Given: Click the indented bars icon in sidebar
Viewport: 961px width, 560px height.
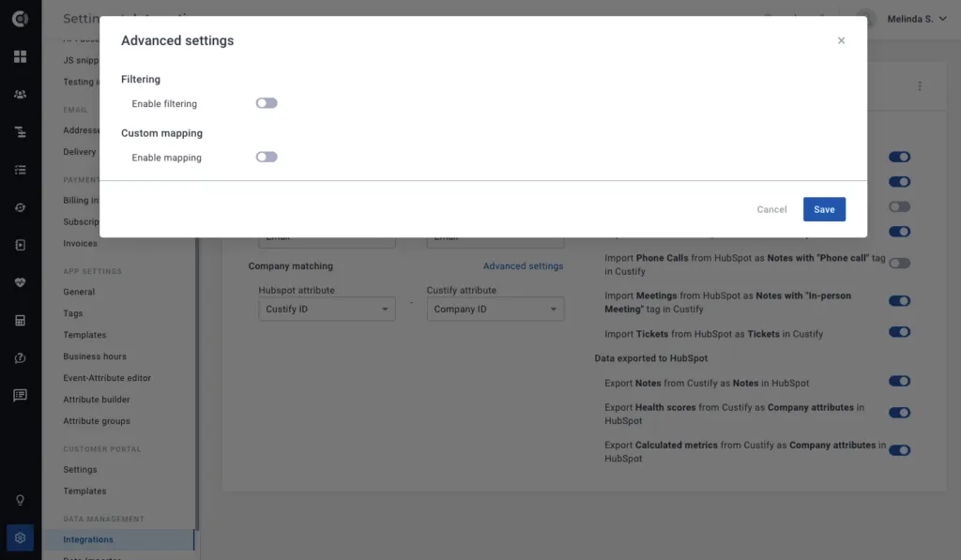Looking at the screenshot, I should (21, 131).
